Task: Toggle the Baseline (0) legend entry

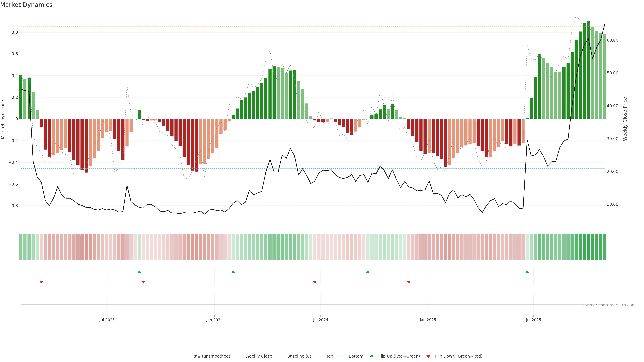Action: coord(299,356)
